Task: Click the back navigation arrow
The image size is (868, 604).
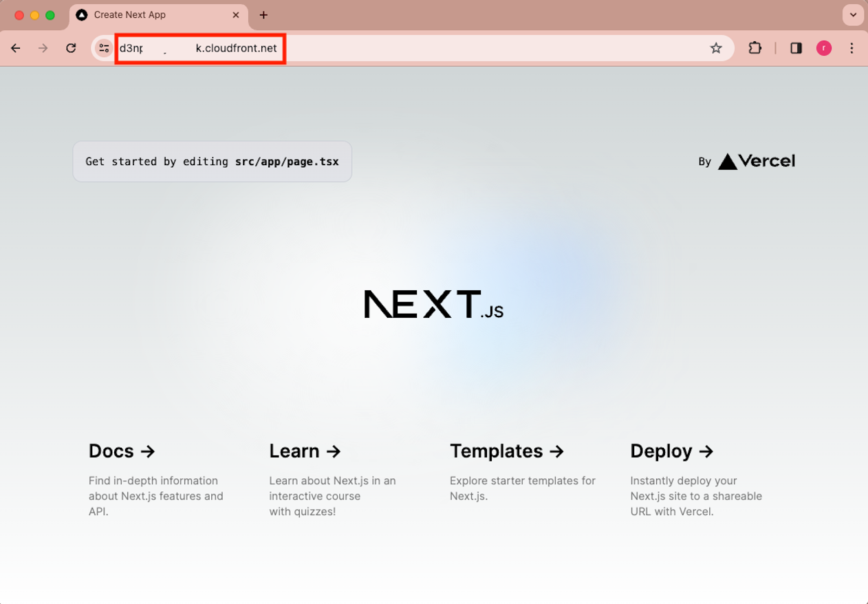Action: (x=15, y=48)
